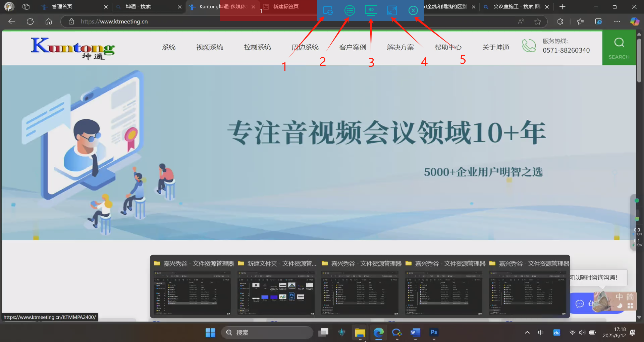Open the Edge profile avatar
The image size is (644, 342).
[9, 6]
